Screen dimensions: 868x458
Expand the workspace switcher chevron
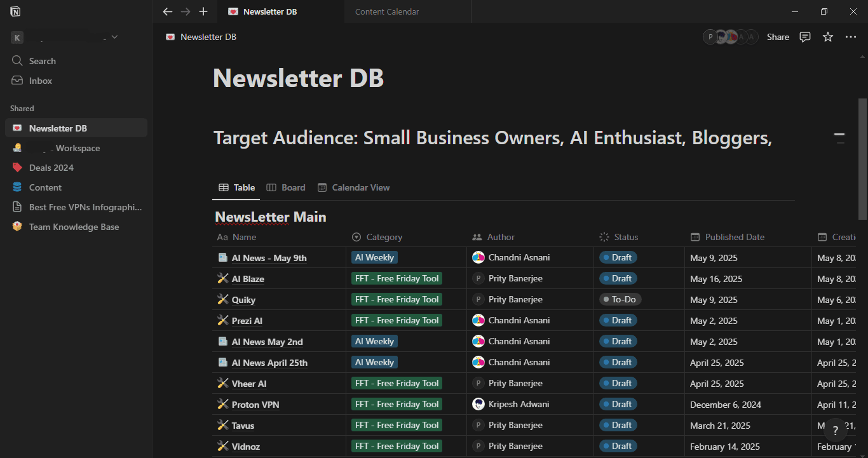pos(114,37)
